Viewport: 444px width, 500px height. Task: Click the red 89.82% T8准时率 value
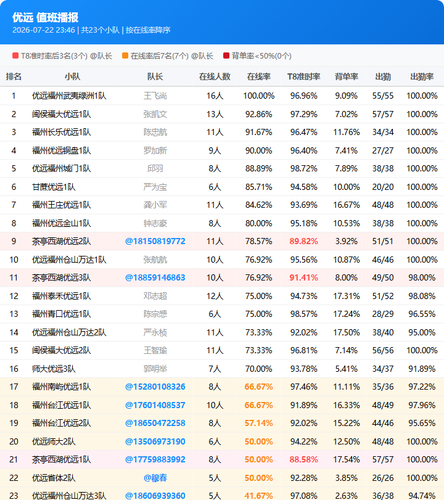pos(304,241)
